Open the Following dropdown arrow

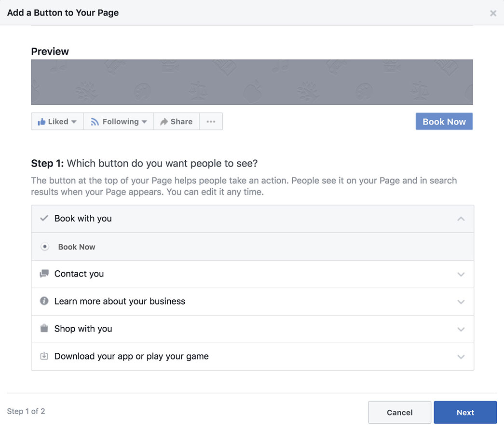click(x=144, y=122)
